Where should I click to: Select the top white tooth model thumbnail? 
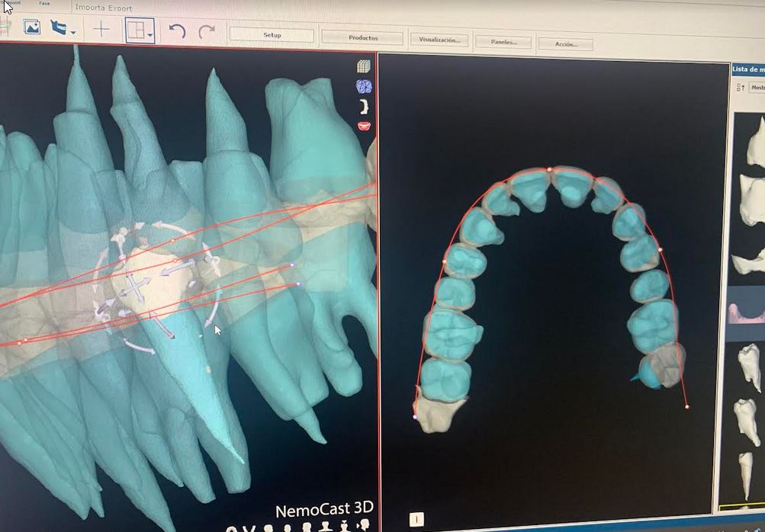(755, 142)
